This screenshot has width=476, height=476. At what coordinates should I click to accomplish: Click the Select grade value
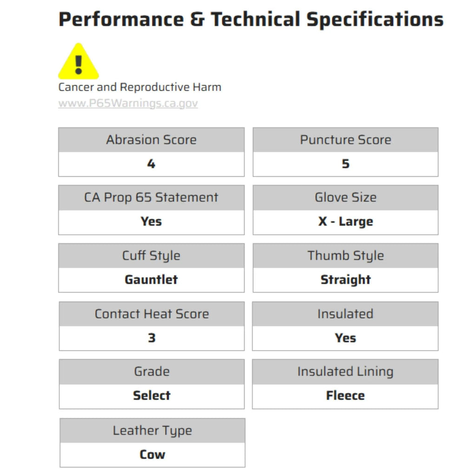(x=152, y=396)
